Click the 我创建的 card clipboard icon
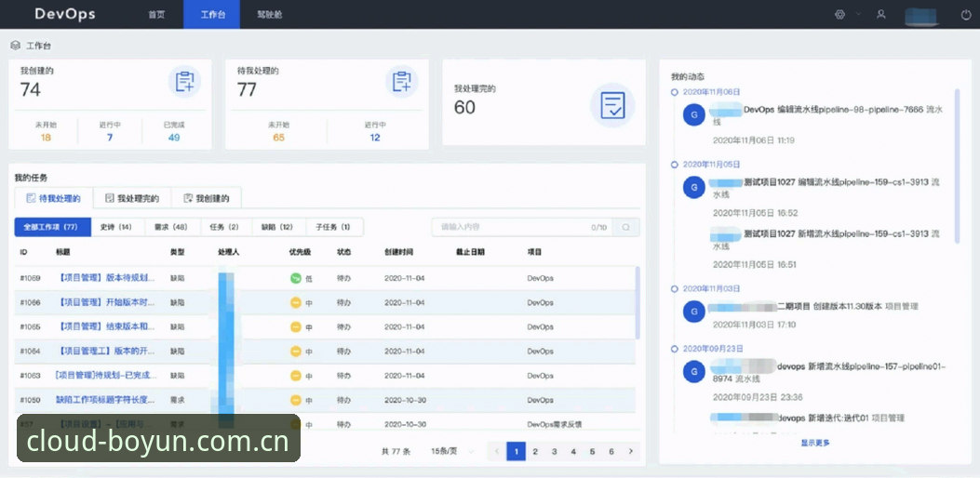Screen dimensions: 980x478 click(x=184, y=82)
